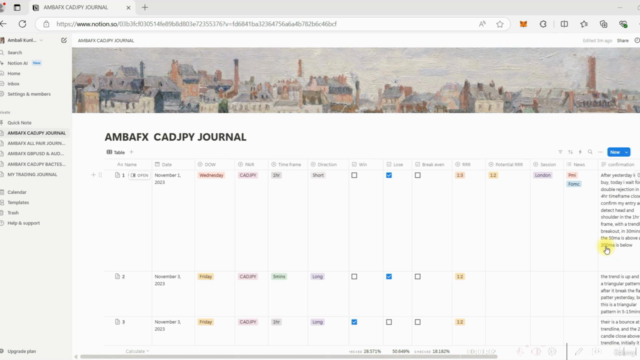The image size is (640, 360).
Task: Toggle browser split screen icon
Action: (x=564, y=24)
